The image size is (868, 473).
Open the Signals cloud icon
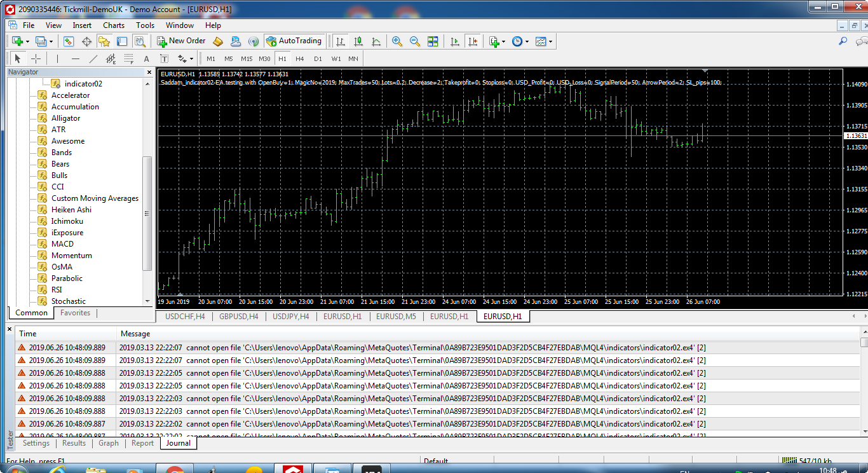coord(236,41)
